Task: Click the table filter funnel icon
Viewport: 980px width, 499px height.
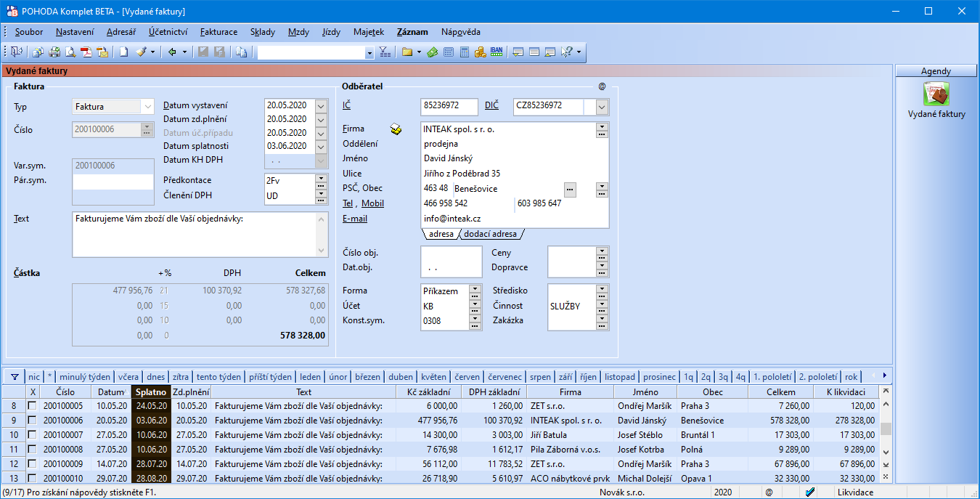Action: [14, 377]
